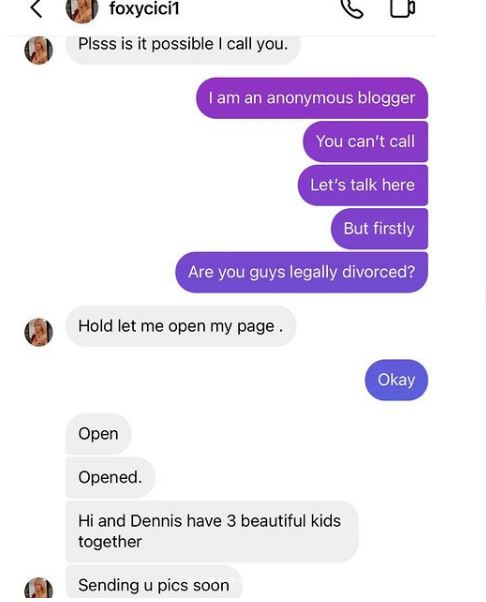Select 'I am an anonymous blogger' message
Viewport: 486px width, 602px height.
coord(312,98)
